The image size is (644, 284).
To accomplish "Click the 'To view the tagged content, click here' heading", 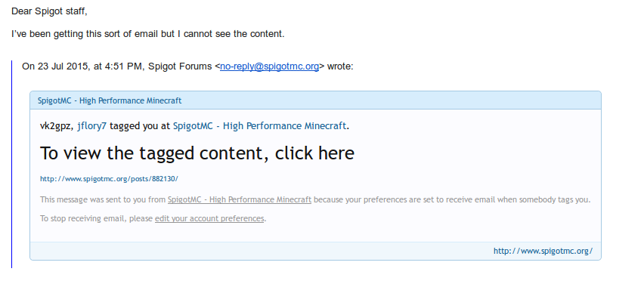I will point(197,153).
